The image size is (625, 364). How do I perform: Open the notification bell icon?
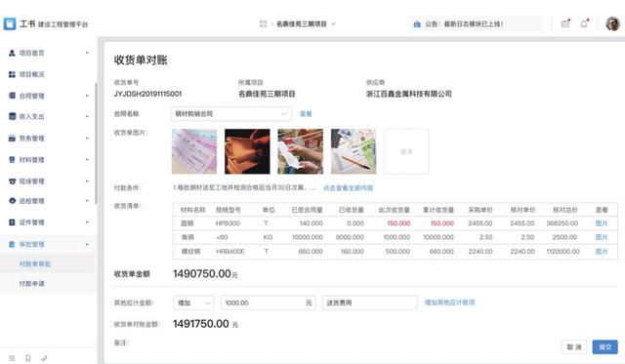point(584,23)
